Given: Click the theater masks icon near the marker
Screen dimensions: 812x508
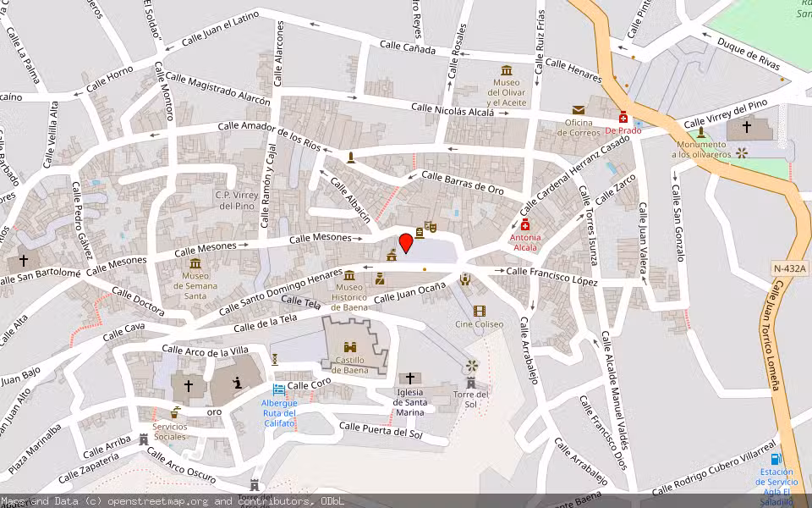Looking at the screenshot, I should coord(431,227).
